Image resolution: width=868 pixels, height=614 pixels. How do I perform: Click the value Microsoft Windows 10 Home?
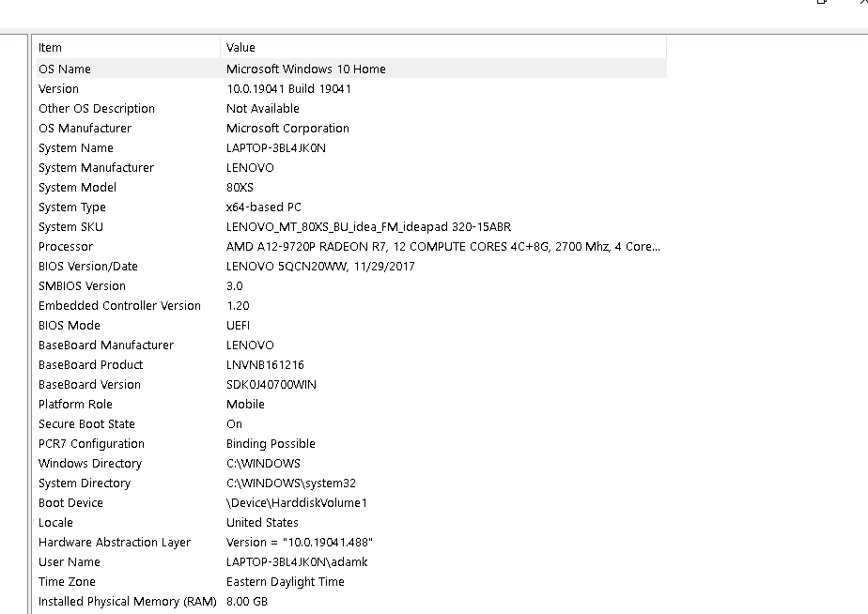pos(306,69)
